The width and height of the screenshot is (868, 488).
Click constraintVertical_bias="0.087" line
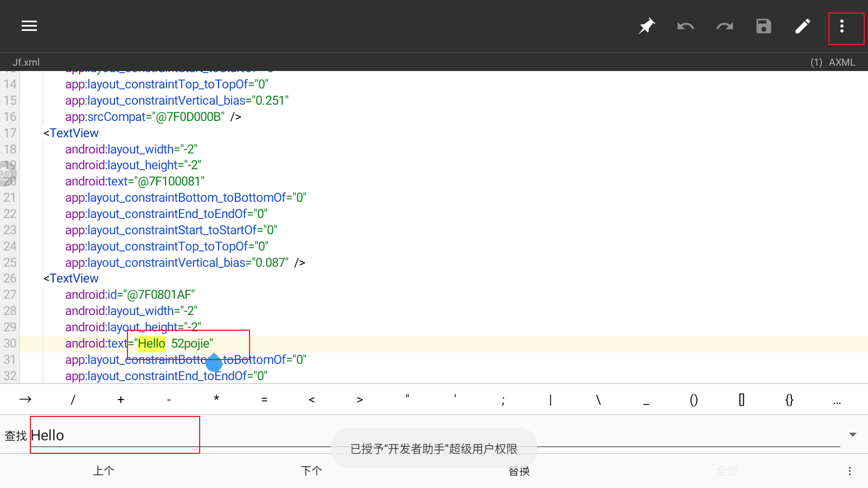click(177, 263)
